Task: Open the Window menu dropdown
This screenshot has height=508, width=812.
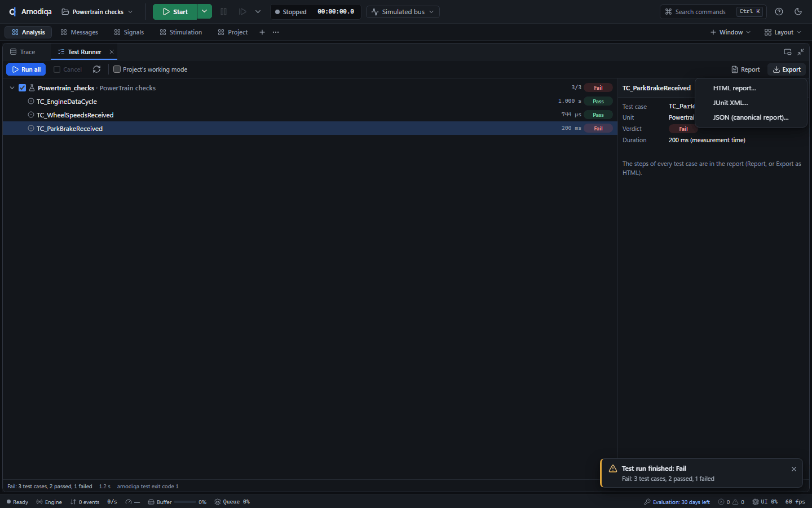Action: click(x=730, y=32)
